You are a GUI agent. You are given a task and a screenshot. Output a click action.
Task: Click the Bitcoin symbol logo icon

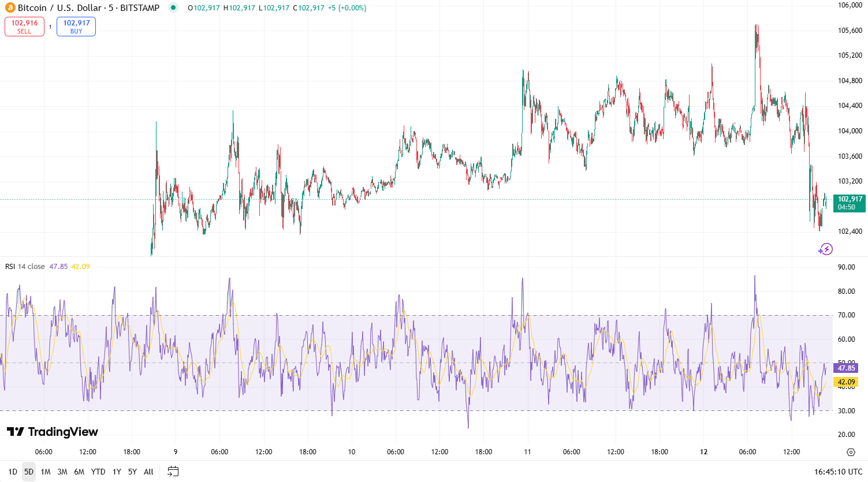[x=10, y=8]
